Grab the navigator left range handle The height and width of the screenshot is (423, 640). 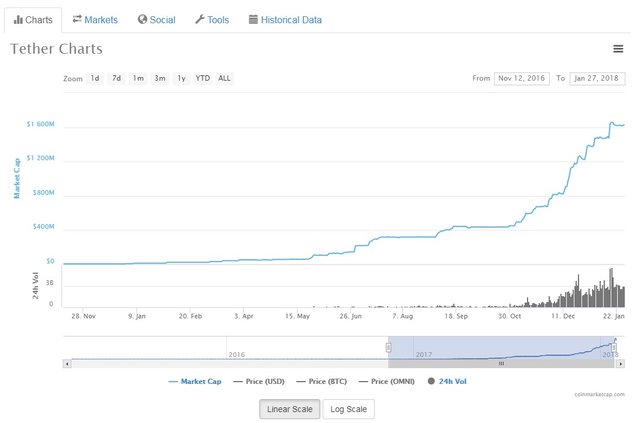pos(388,347)
